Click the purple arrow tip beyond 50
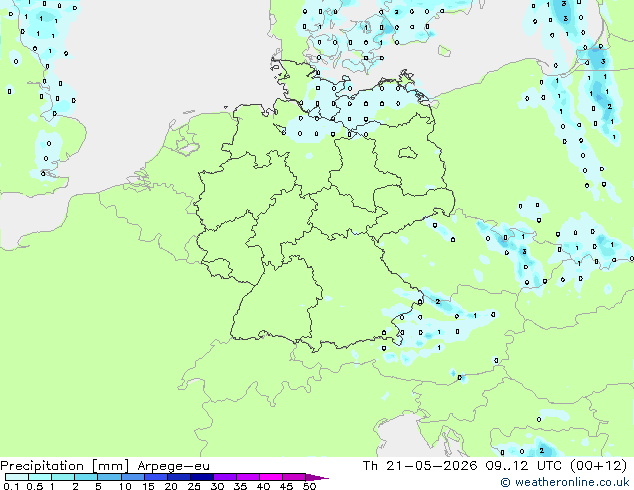The height and width of the screenshot is (490, 634). coord(317,477)
